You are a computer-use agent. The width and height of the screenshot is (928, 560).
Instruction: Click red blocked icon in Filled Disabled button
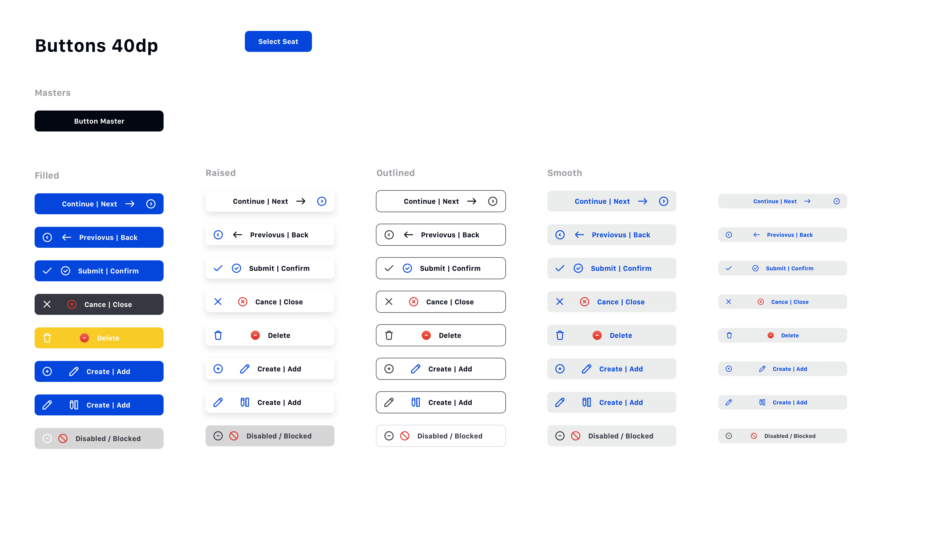coord(63,438)
